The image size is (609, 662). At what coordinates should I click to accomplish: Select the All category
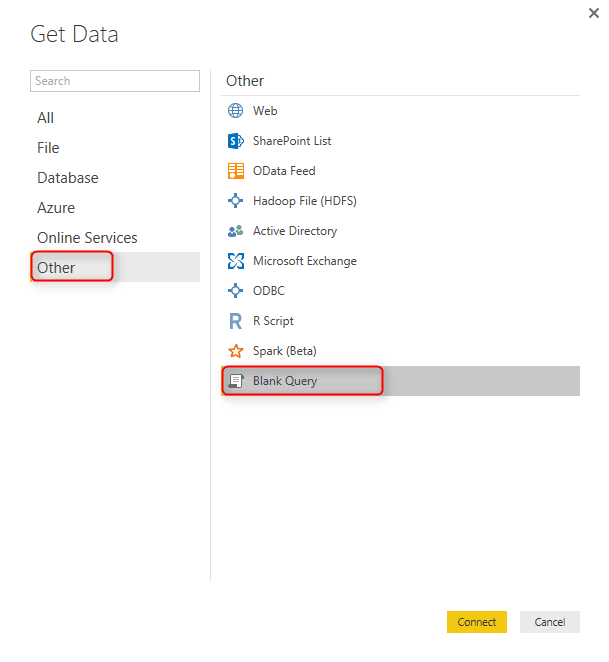pos(115,118)
